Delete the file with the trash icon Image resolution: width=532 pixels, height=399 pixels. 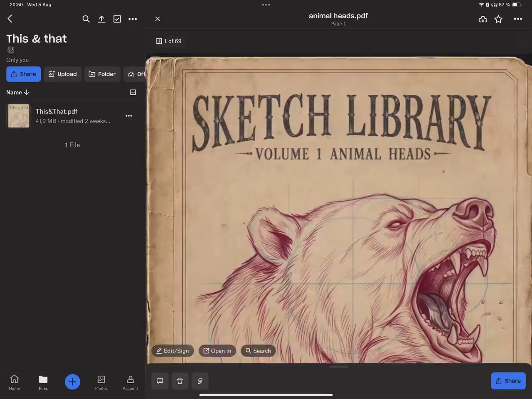pyautogui.click(x=180, y=381)
